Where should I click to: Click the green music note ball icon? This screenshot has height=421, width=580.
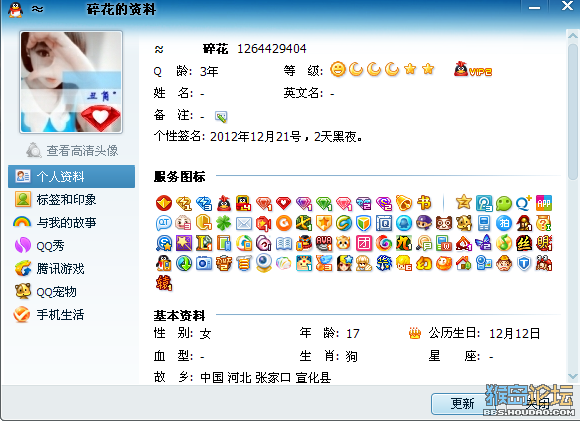pos(503,243)
